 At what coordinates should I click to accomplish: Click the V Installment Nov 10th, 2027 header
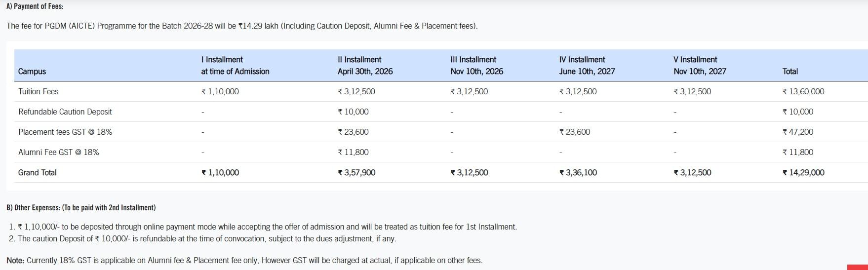700,65
